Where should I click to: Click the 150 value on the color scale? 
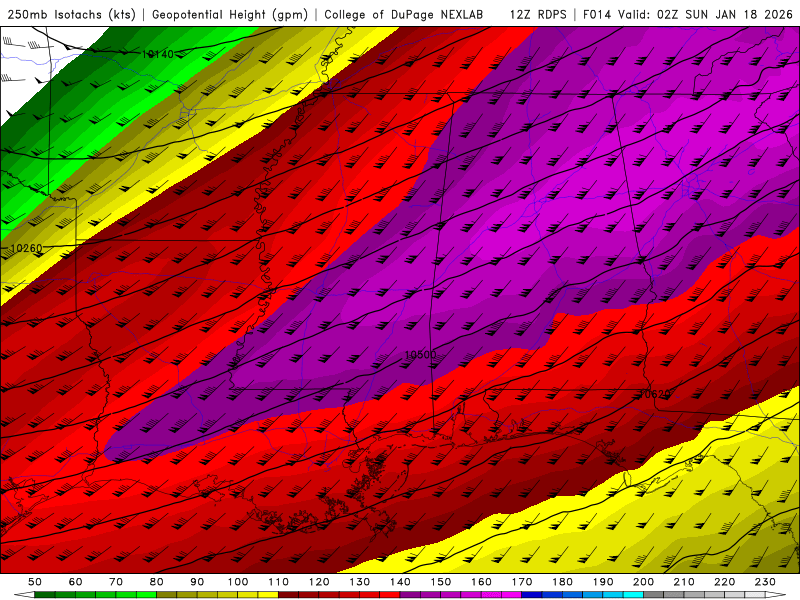pyautogui.click(x=441, y=582)
